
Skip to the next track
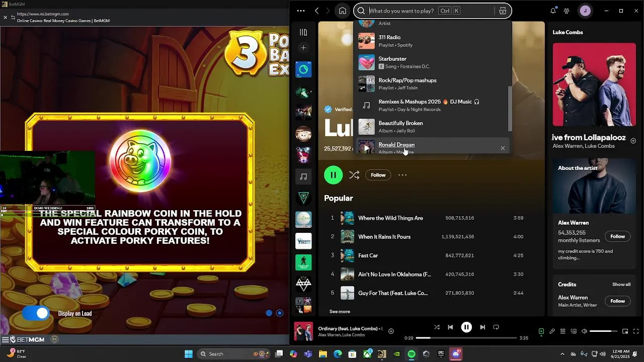(482, 327)
